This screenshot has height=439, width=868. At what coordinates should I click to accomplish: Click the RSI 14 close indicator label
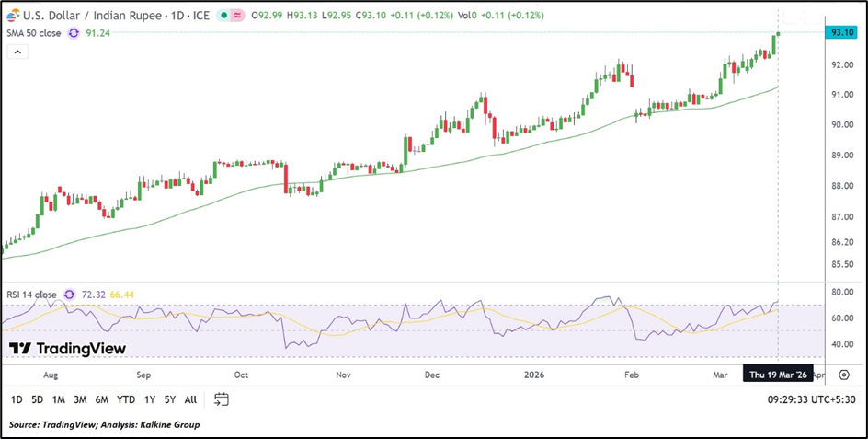(30, 295)
